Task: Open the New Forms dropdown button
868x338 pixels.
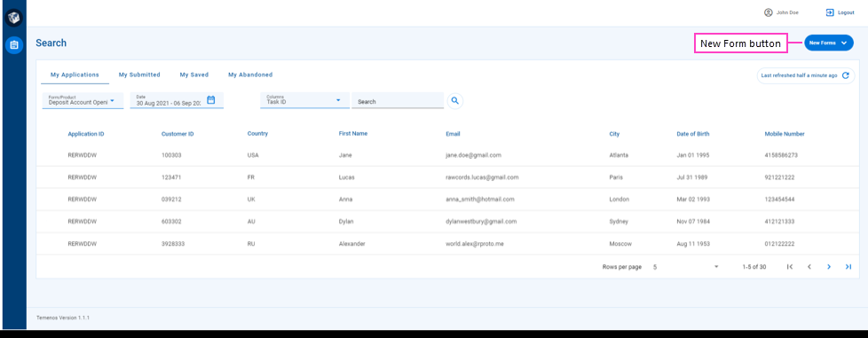Action: pos(829,43)
